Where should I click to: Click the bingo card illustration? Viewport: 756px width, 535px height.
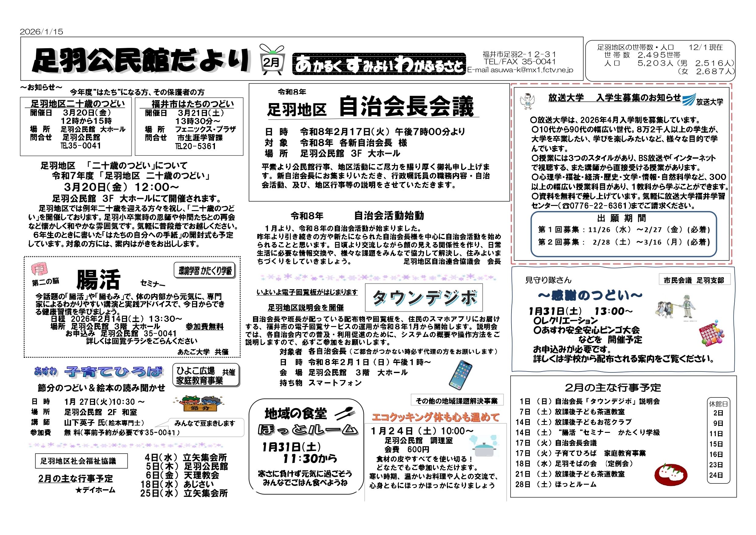tap(711, 333)
